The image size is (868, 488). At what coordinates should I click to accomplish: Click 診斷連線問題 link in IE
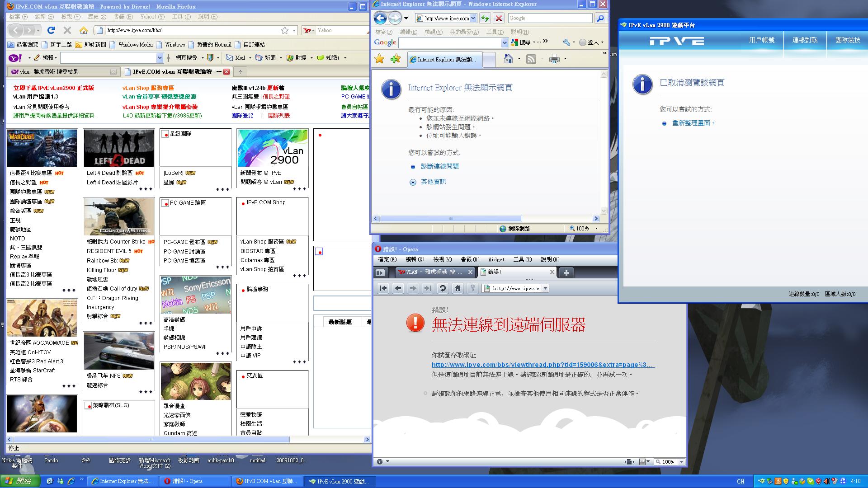pos(439,166)
